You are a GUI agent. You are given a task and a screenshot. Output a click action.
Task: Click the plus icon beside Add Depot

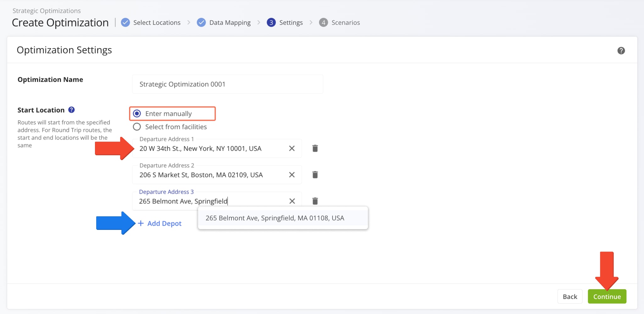pyautogui.click(x=141, y=223)
